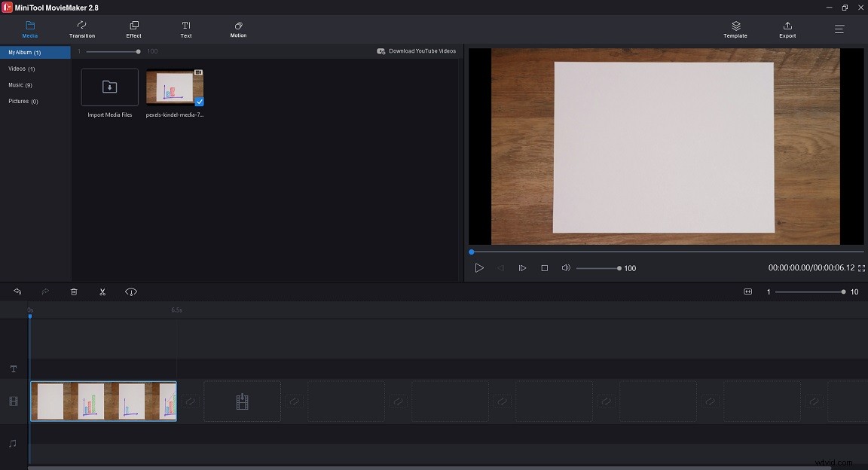Viewport: 868px width, 470px height.
Task: Open Download YouTube Videos
Action: coord(417,50)
